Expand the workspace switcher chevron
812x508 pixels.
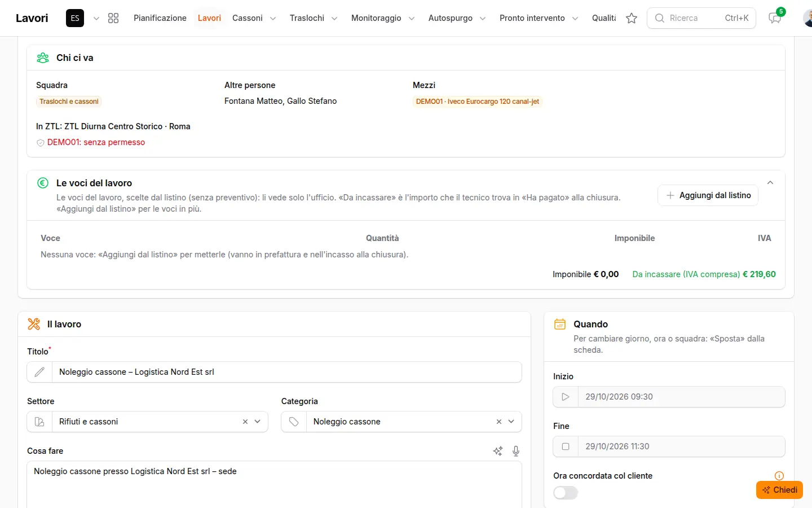pos(96,18)
